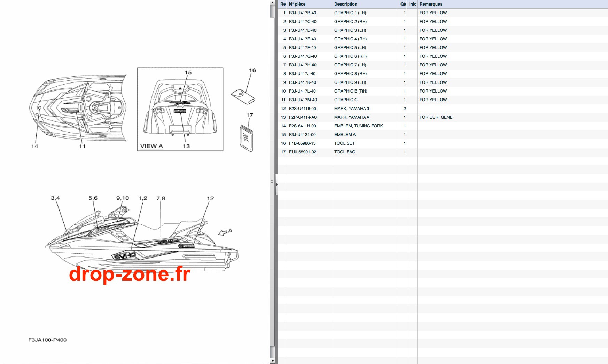This screenshot has height=364, width=608.
Task: Click the Info column header
Action: [x=412, y=4]
